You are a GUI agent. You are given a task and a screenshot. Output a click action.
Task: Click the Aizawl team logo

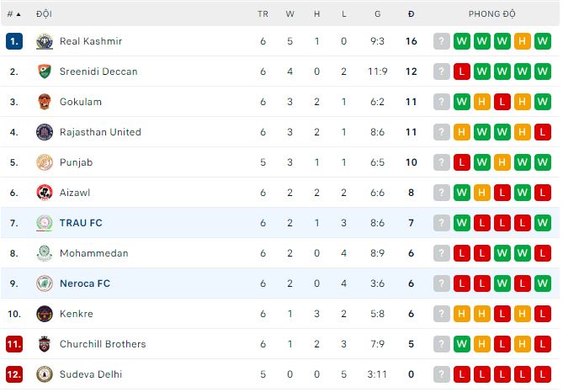[45, 193]
